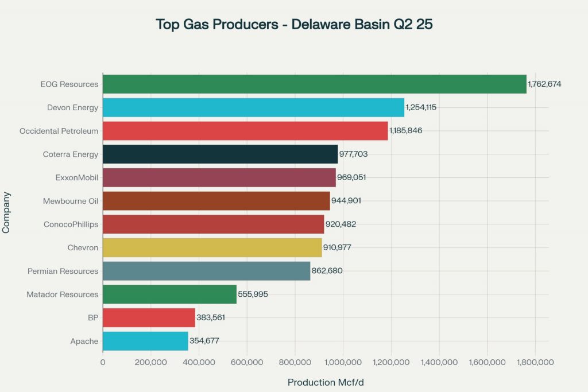Click the Permian Resources gray bar
Screen dimensions: 588x392
pos(206,271)
